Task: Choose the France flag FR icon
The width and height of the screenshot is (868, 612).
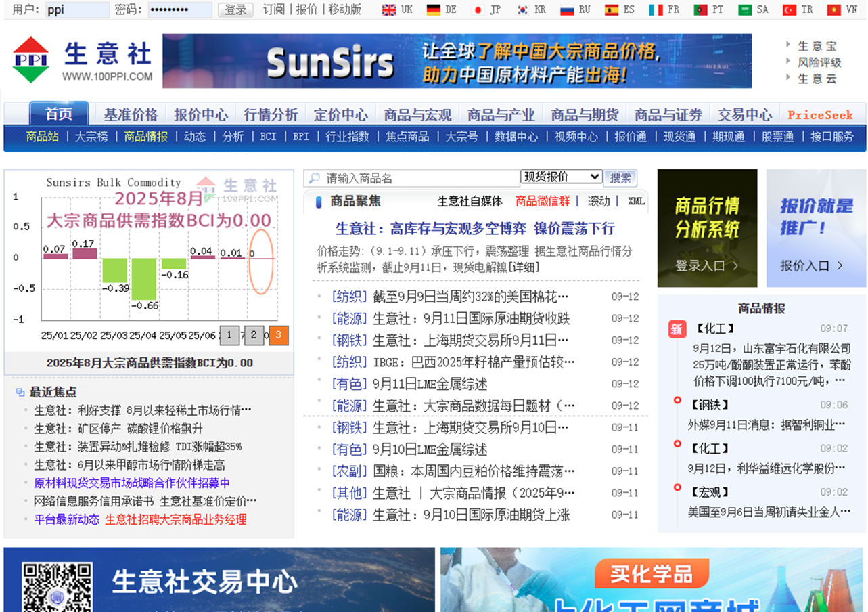Action: [656, 9]
